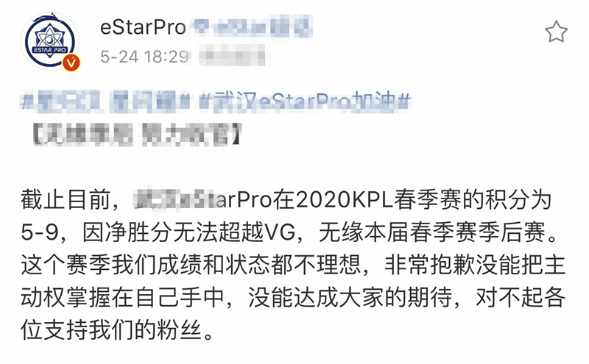Tap the line beginning 截止目前
The height and width of the screenshot is (364, 589).
286,199
